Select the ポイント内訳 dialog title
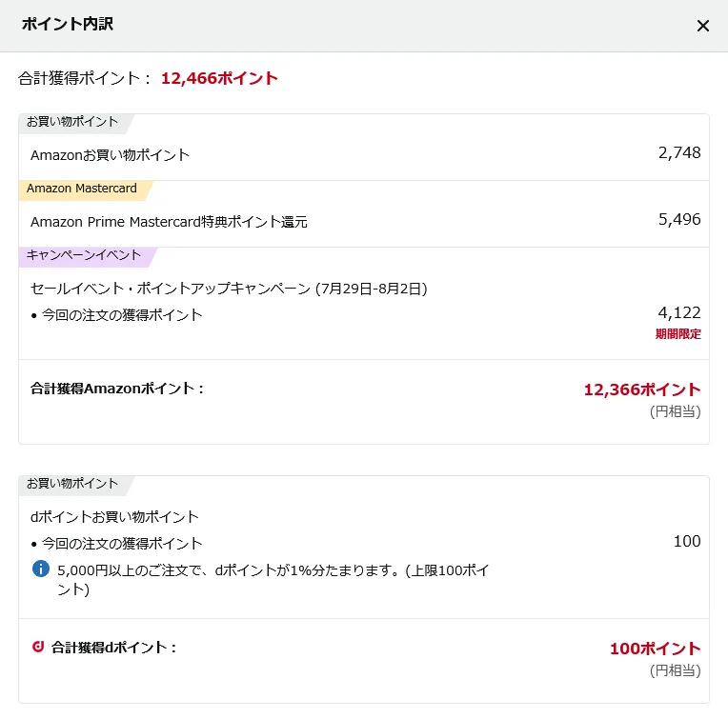The image size is (728, 719). (x=68, y=24)
